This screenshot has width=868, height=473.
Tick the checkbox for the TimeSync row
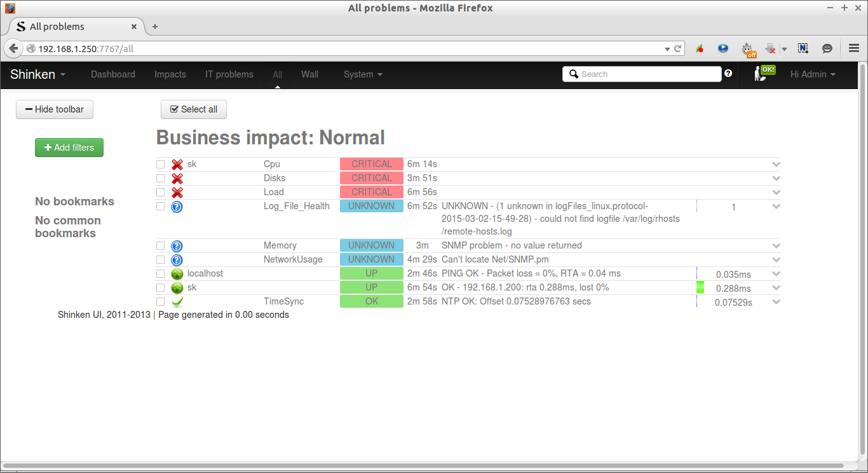point(161,302)
